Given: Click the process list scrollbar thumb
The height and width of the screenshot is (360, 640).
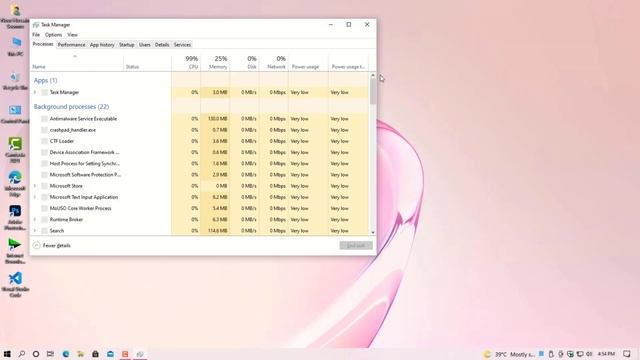Looking at the screenshot, I should (x=373, y=91).
